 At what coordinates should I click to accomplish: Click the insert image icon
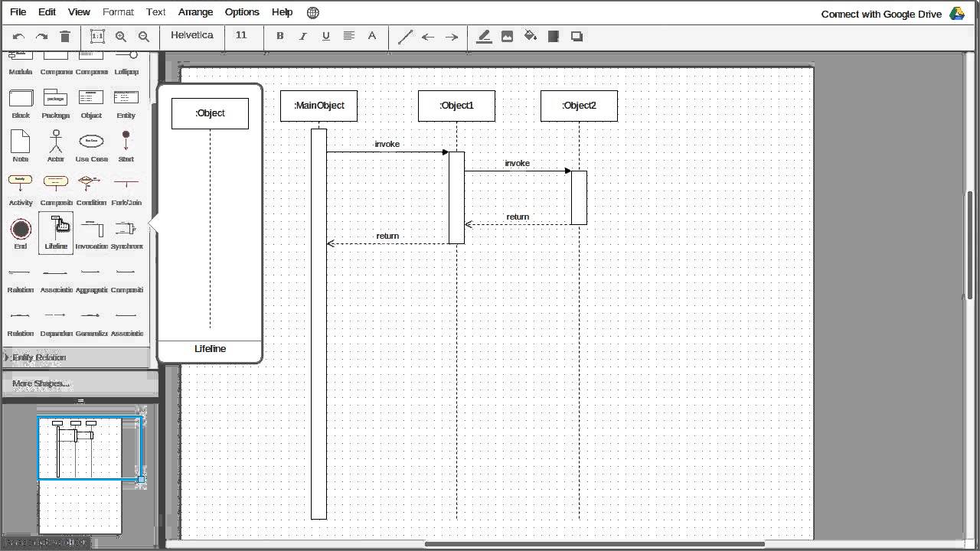pyautogui.click(x=507, y=36)
